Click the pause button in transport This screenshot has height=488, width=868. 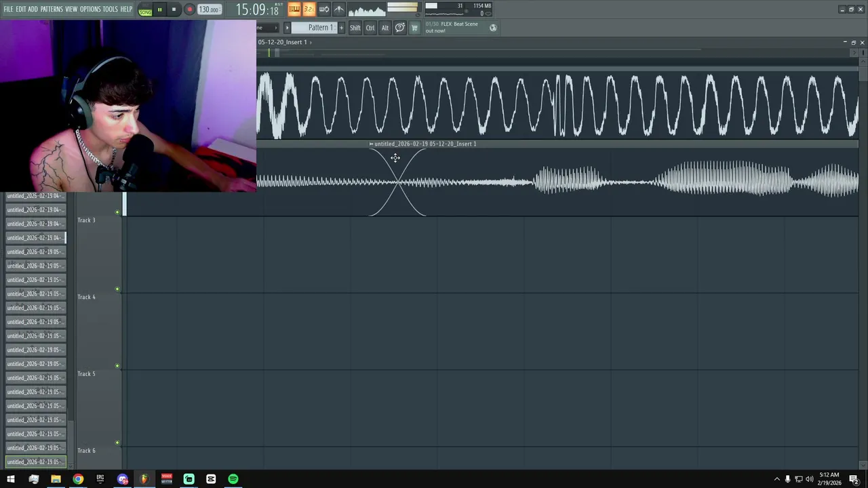(159, 10)
